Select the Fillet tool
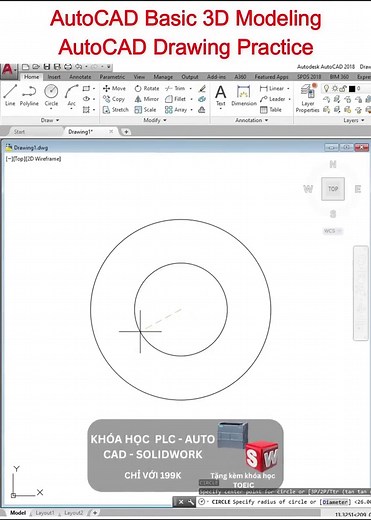Viewport: 371px width, 520px height. tap(175, 99)
